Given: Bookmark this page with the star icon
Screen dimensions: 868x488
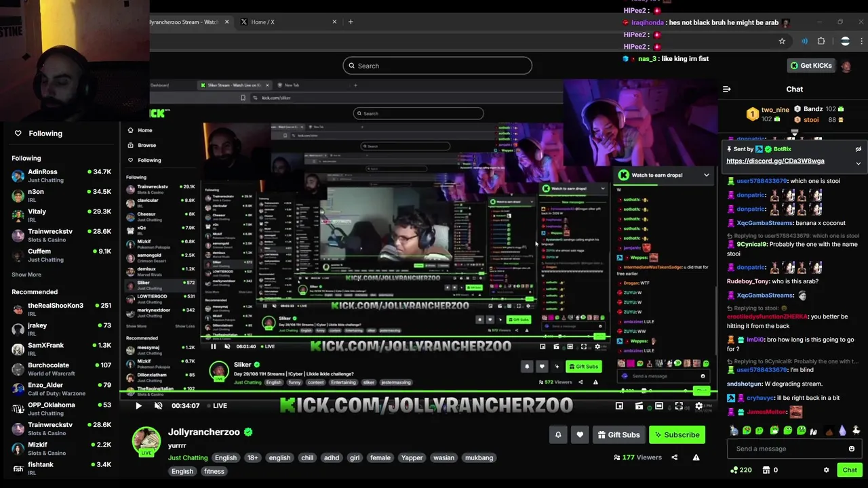Looking at the screenshot, I should 782,41.
